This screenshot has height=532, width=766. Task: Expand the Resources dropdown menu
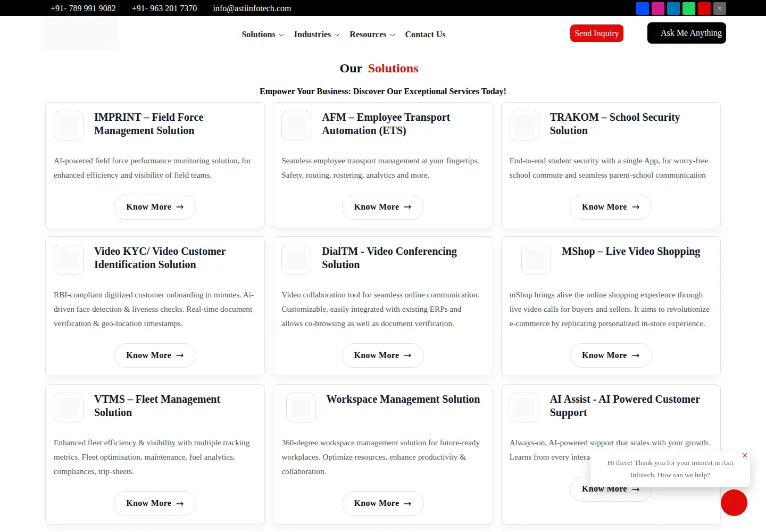(x=372, y=35)
